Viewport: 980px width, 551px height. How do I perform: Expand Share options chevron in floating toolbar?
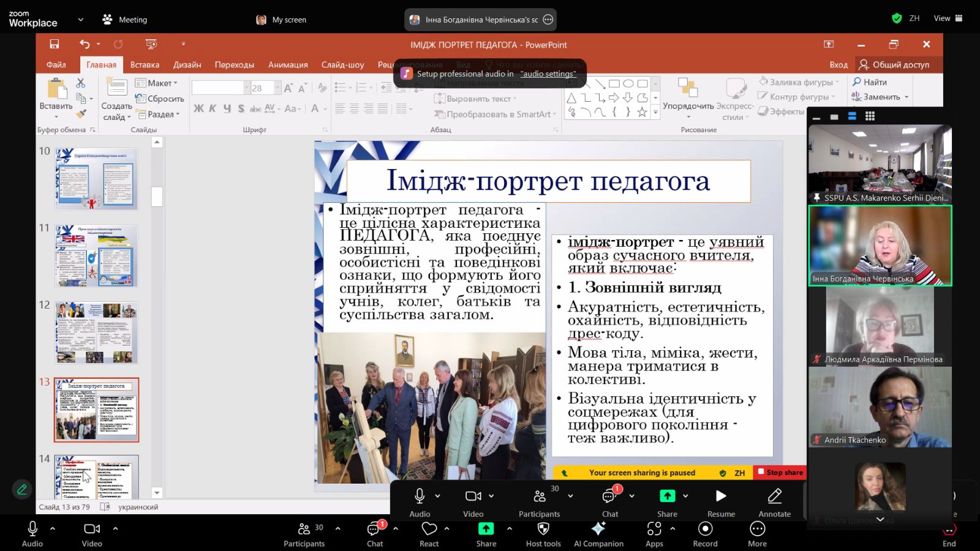tap(685, 496)
